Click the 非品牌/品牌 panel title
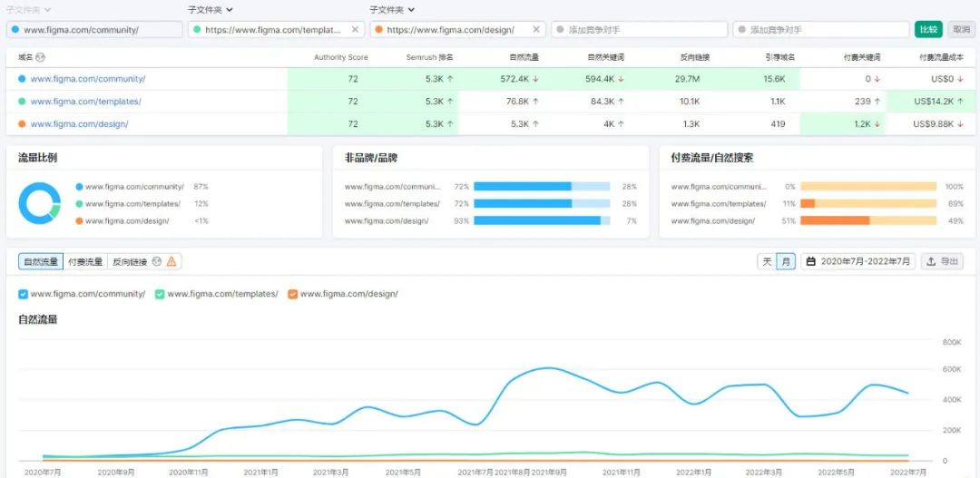Image resolution: width=980 pixels, height=478 pixels. [370, 158]
